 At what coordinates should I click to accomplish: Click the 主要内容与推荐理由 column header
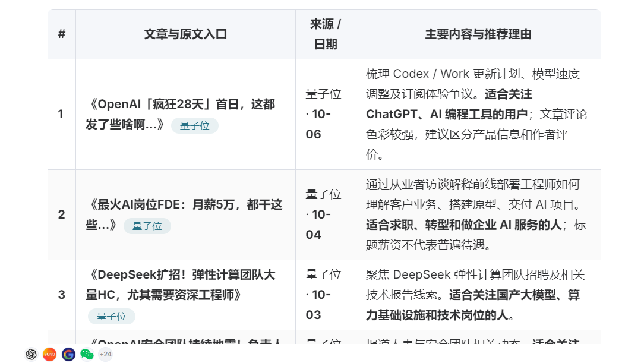pos(478,34)
